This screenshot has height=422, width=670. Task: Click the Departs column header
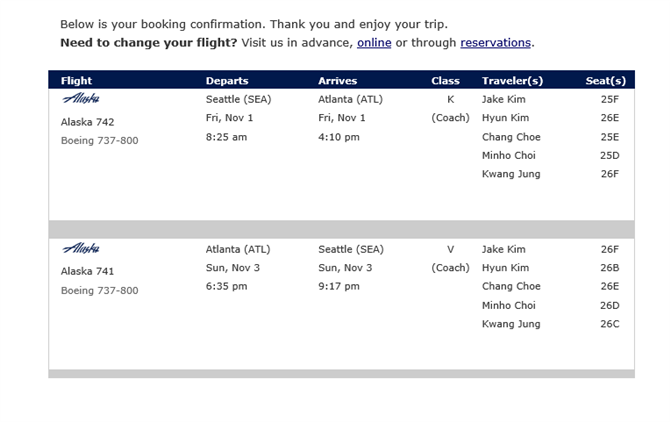pos(227,81)
